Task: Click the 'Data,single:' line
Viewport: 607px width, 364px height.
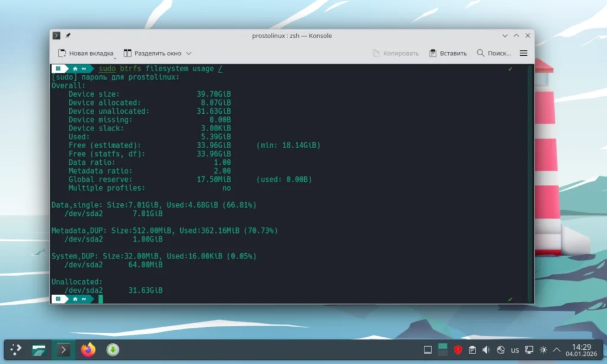Action: [154, 205]
